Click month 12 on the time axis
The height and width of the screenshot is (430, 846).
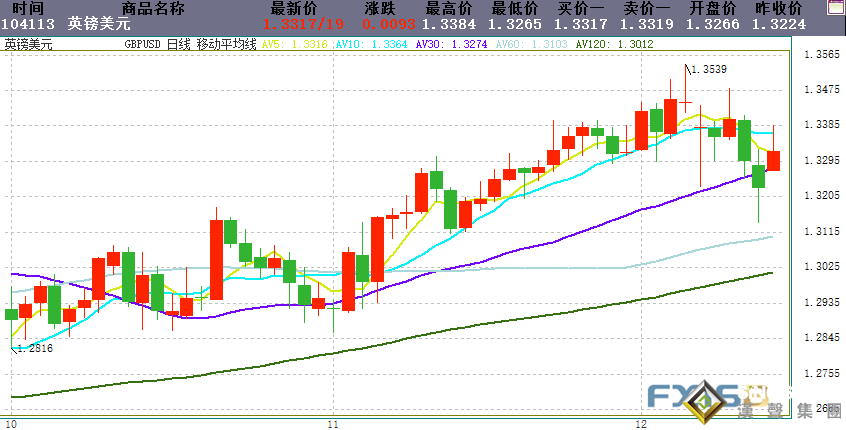click(x=642, y=424)
